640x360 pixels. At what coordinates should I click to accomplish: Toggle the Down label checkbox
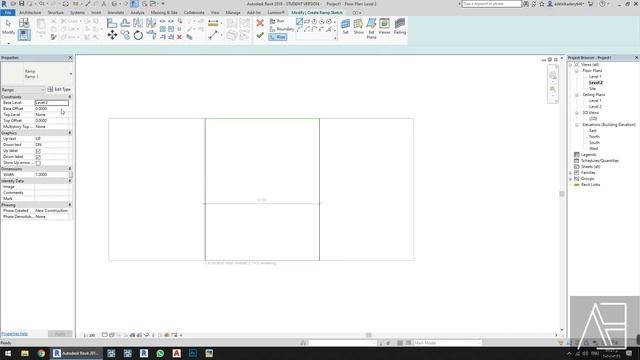pyautogui.click(x=38, y=157)
